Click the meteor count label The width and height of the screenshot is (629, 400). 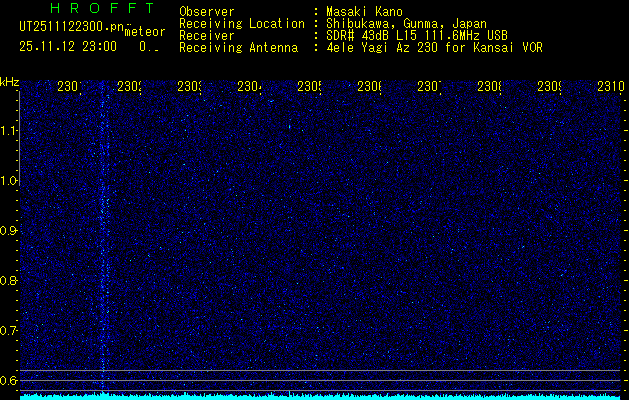click(x=144, y=33)
